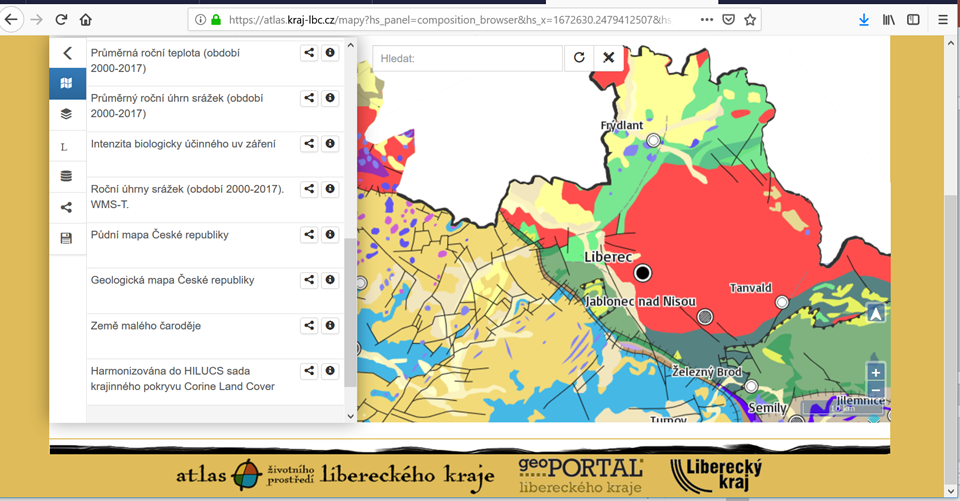Go to the browser home page
Image resolution: width=960 pixels, height=501 pixels.
(86, 20)
